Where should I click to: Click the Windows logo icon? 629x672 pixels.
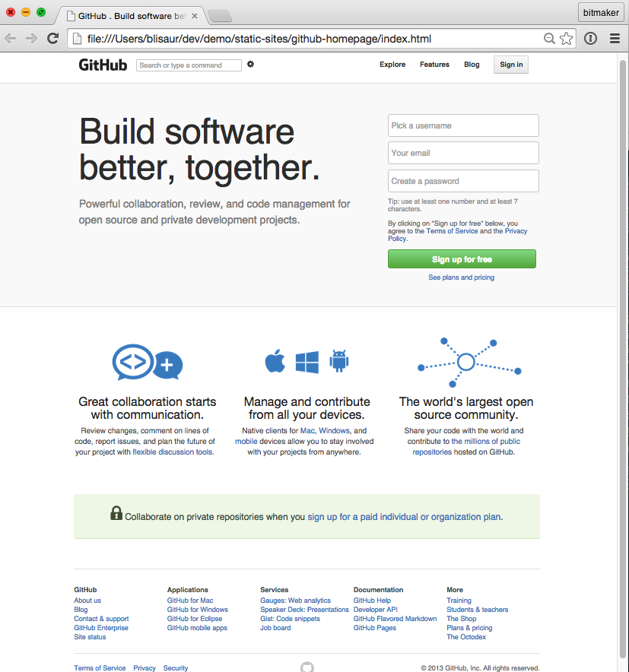click(307, 362)
